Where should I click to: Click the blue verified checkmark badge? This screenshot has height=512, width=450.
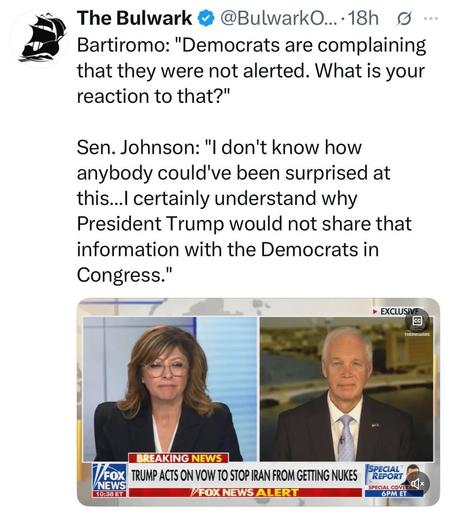point(206,19)
